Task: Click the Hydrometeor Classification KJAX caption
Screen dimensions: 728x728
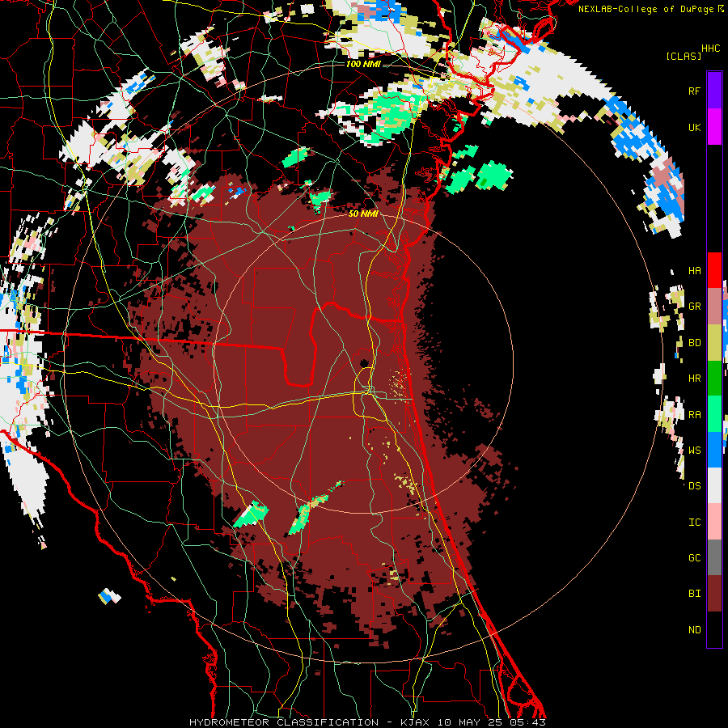Action: [367, 722]
